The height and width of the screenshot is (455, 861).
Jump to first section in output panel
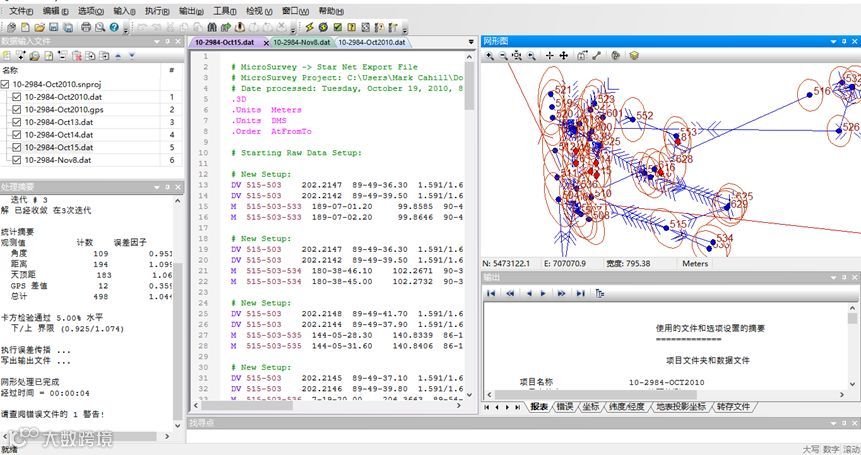pos(491,293)
